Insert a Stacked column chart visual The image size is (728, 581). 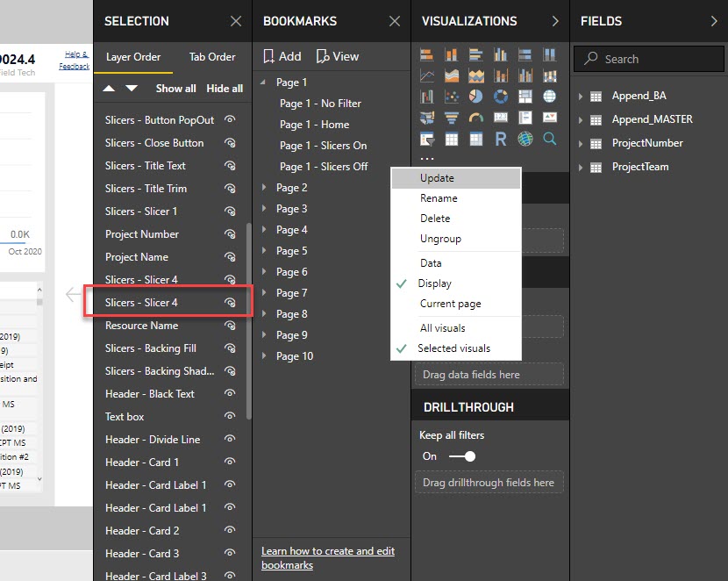[x=452, y=54]
